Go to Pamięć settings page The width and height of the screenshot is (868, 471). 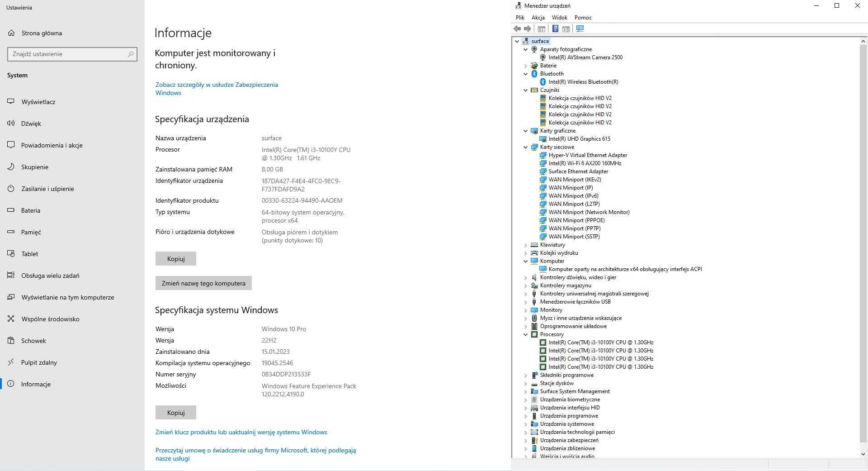(72, 232)
